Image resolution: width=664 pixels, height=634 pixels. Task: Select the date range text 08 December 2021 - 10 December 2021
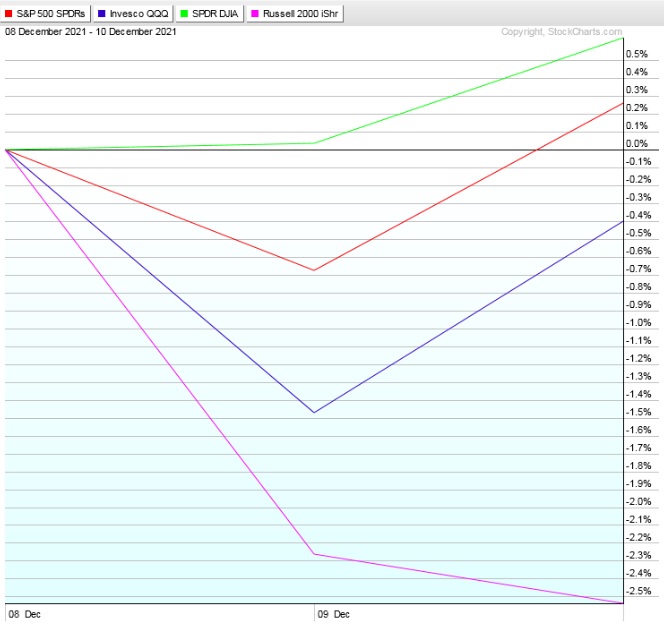(x=91, y=32)
